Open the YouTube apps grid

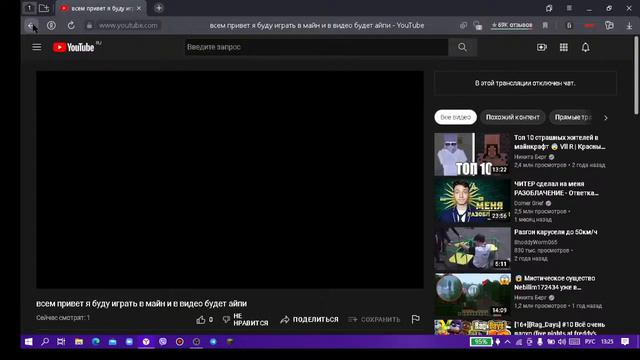pyautogui.click(x=564, y=47)
